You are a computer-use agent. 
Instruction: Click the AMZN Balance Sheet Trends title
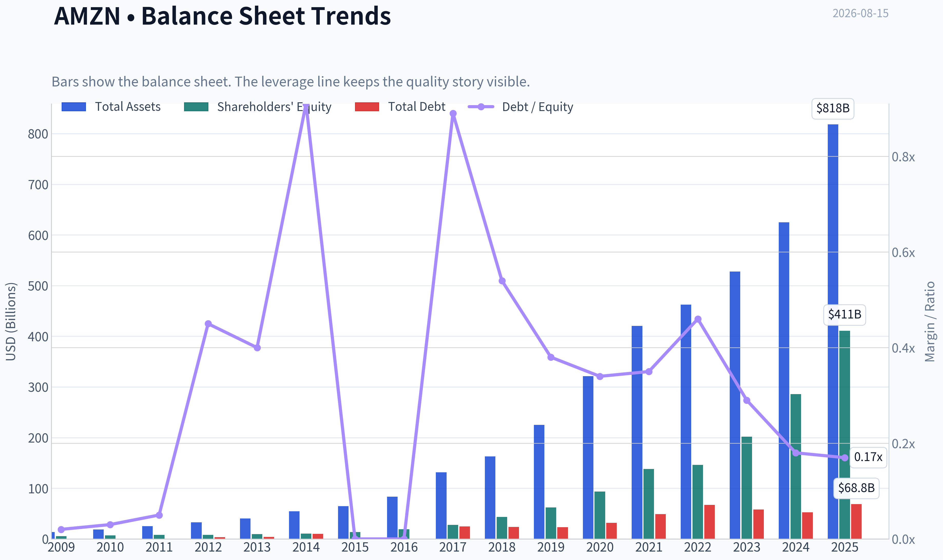(x=223, y=16)
